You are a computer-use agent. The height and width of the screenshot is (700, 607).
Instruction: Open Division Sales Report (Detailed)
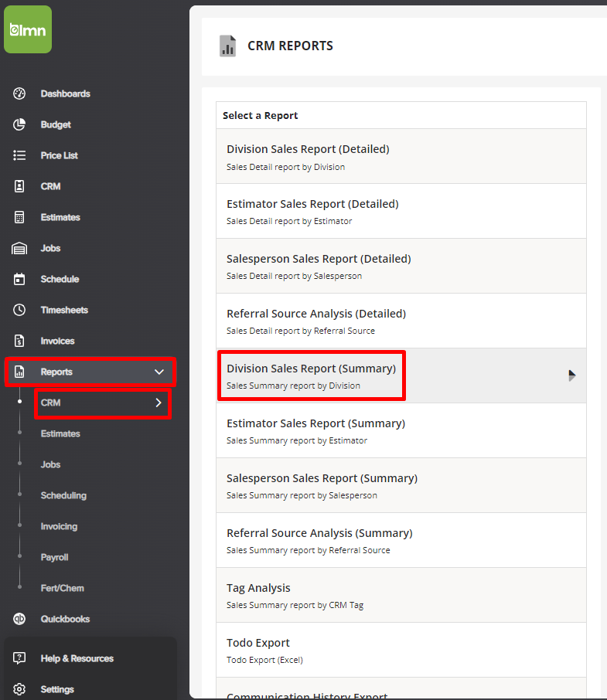[x=401, y=156]
